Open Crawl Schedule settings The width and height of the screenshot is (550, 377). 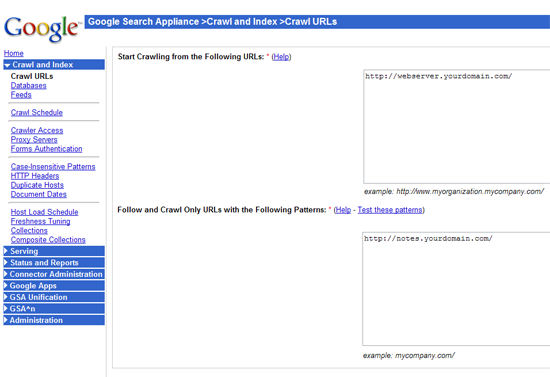point(37,113)
